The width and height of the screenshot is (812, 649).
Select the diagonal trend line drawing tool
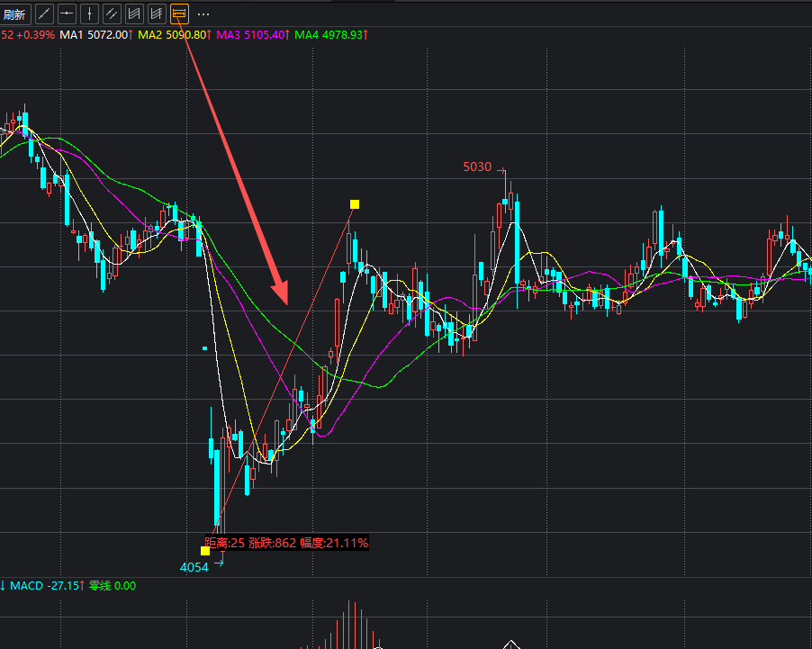[44, 14]
